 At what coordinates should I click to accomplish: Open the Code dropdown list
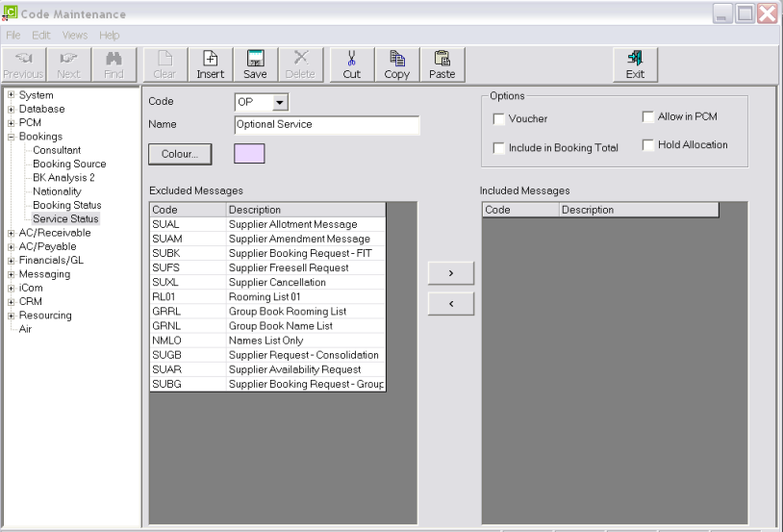pos(280,102)
